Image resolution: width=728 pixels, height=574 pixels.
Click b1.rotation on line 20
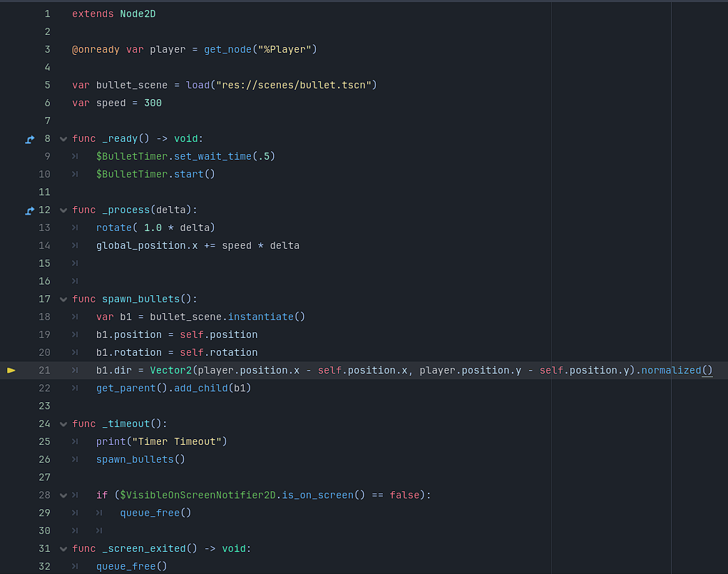pyautogui.click(x=129, y=352)
